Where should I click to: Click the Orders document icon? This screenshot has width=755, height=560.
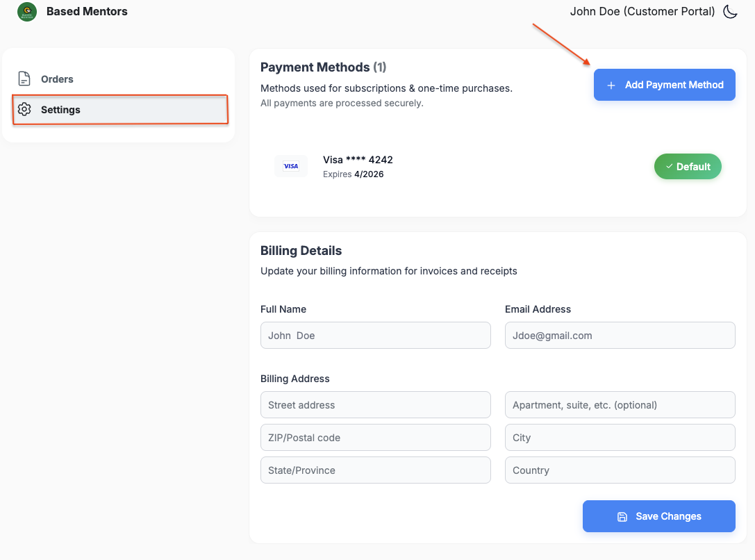click(24, 79)
